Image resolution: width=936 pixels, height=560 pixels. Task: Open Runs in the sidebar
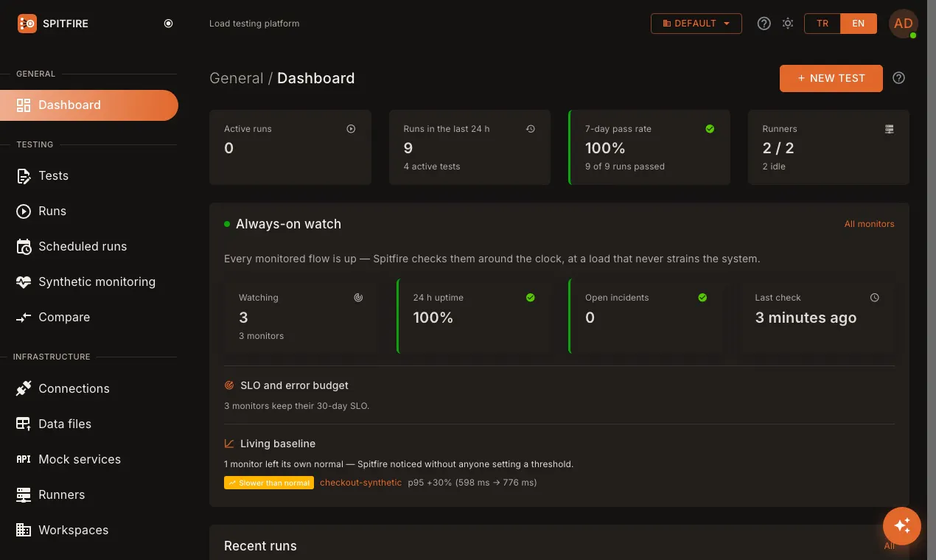click(89, 211)
